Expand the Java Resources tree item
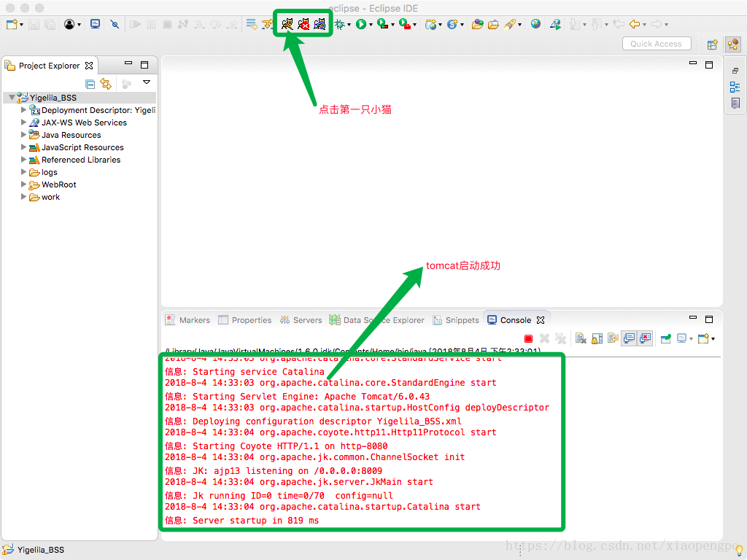 (24, 135)
